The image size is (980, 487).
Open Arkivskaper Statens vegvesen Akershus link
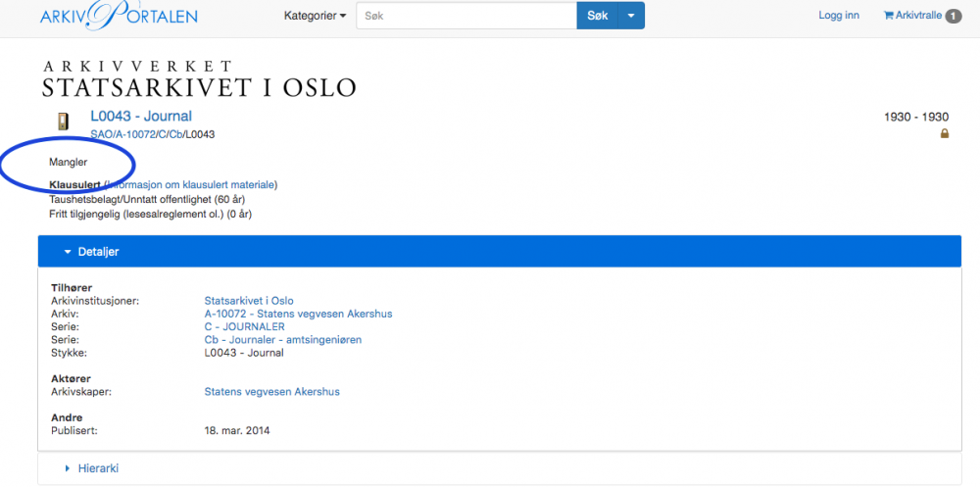[x=271, y=392]
